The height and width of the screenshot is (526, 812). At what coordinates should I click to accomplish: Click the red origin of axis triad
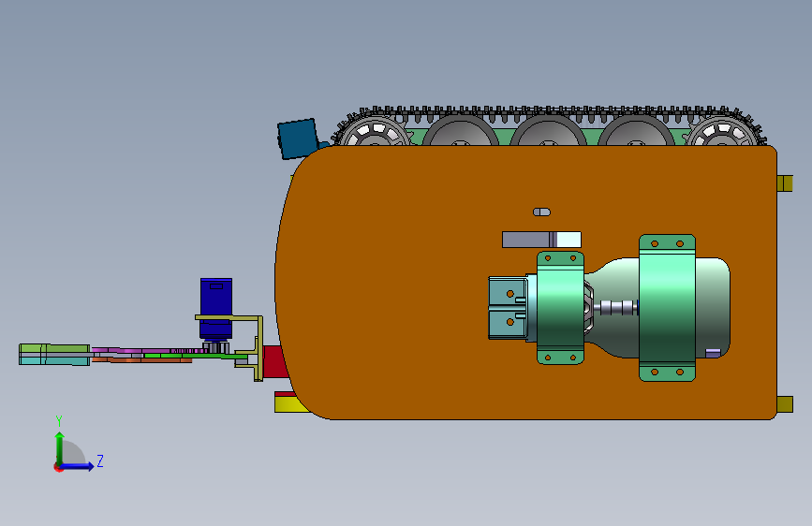pos(58,467)
